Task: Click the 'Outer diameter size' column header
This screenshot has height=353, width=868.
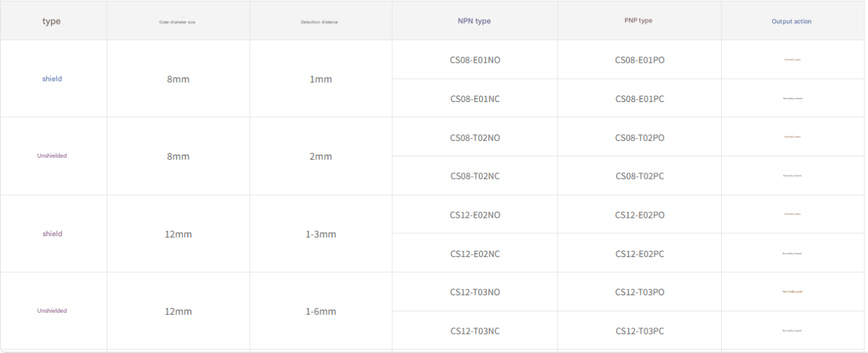Action: pos(178,22)
